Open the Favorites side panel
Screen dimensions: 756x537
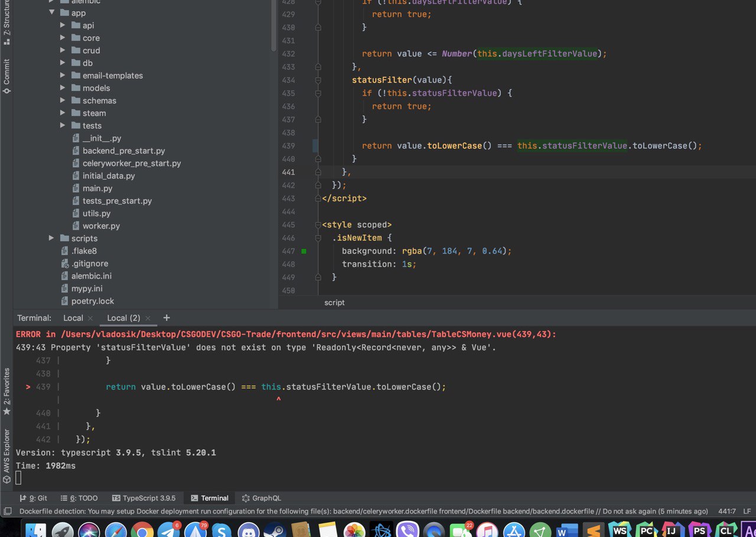[6, 391]
